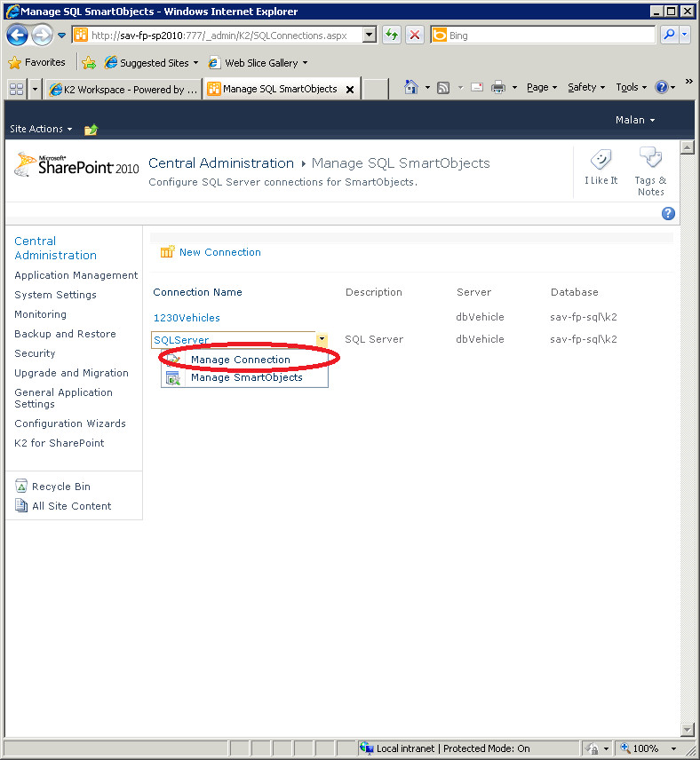Click the SharePoint 2010 logo
This screenshot has width=700, height=760.
tap(76, 165)
